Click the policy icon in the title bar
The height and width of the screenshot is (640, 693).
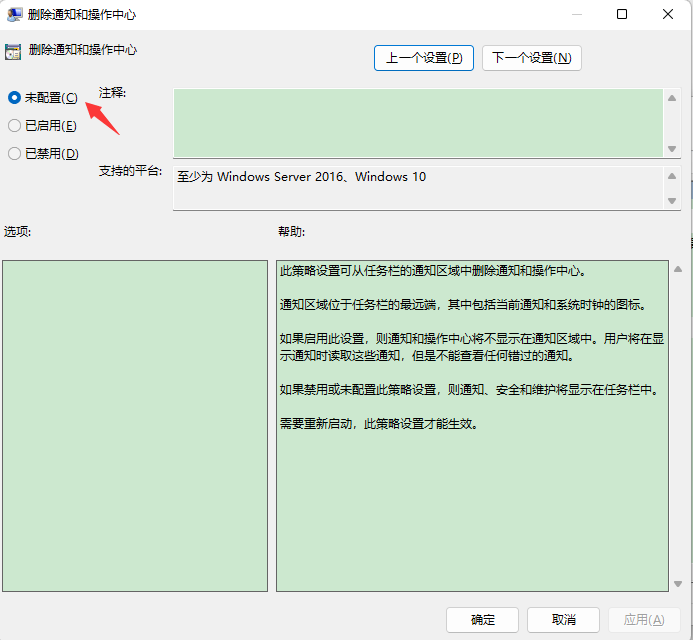[15, 15]
